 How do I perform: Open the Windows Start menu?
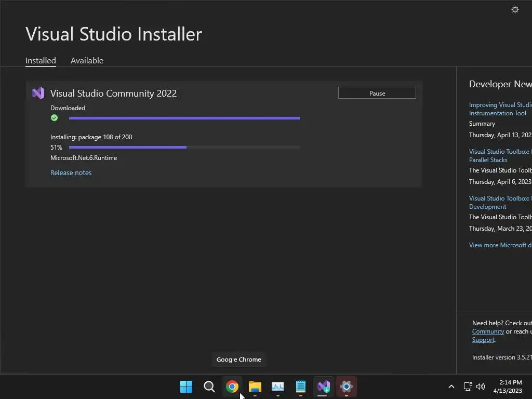(x=186, y=387)
